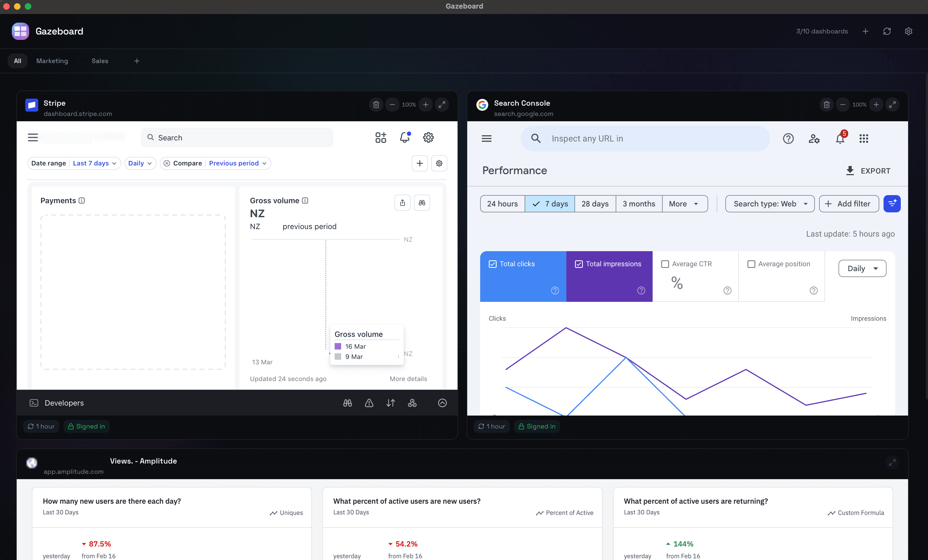Viewport: 928px width, 560px height.
Task: Click the warning icon in Developers bar
Action: (x=369, y=403)
